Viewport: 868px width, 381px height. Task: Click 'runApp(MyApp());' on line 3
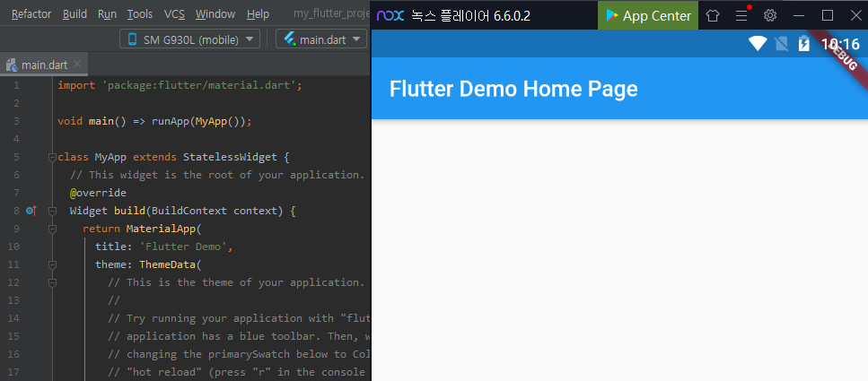click(201, 121)
